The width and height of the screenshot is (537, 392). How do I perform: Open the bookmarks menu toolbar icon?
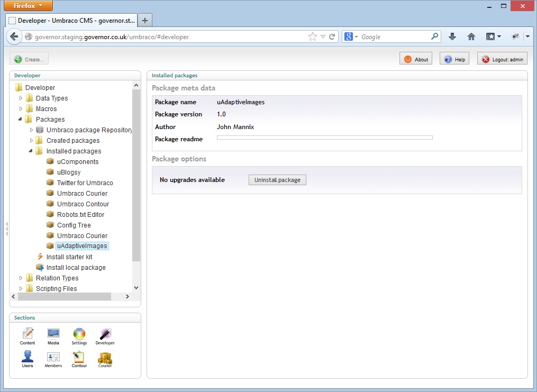[493, 37]
